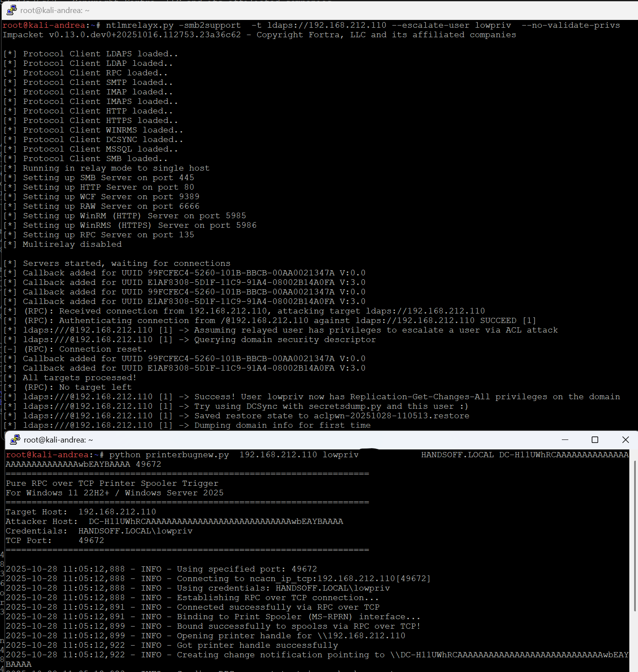Screen dimensions: 638x672
Task: Click the 'Impacket v0.13.0' version line
Action: 259,35
